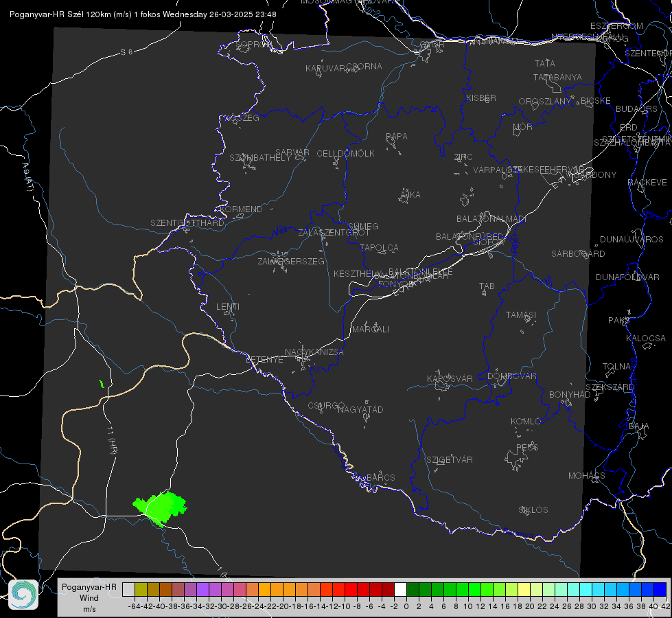Click the MARCALI city label
The image size is (672, 618).
(371, 329)
